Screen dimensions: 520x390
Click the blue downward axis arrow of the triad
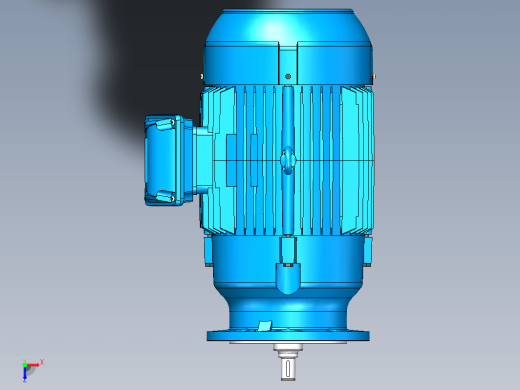pyautogui.click(x=25, y=374)
